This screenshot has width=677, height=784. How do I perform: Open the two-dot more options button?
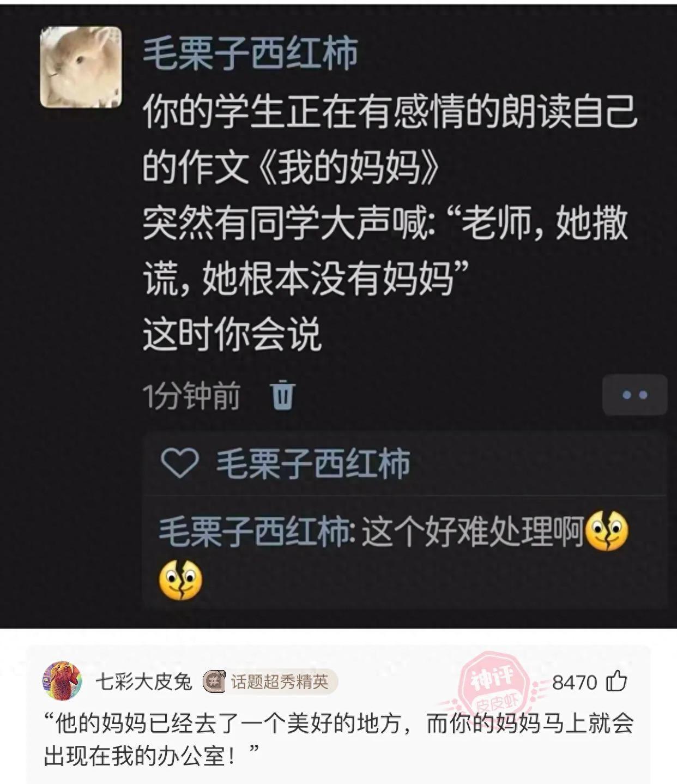(634, 395)
